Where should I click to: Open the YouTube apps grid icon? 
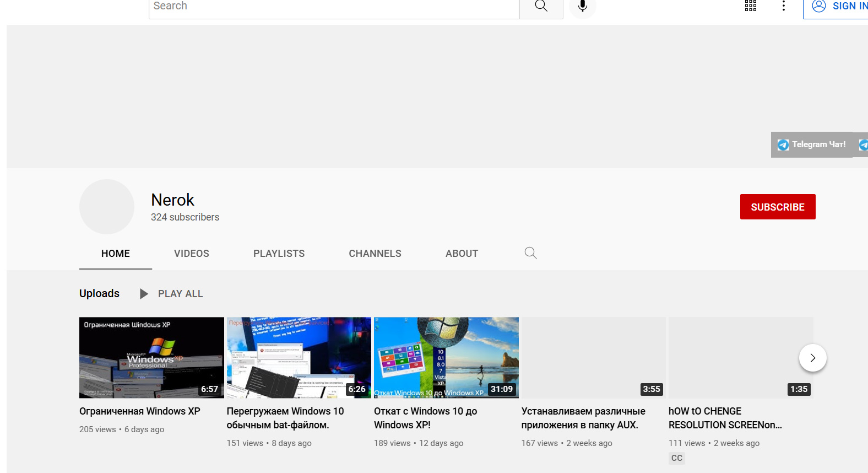click(751, 6)
